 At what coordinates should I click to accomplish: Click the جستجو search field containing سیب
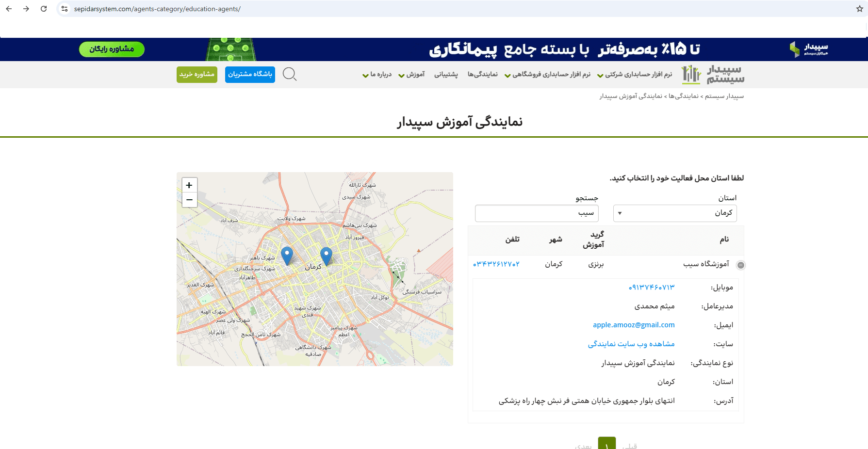click(x=537, y=213)
